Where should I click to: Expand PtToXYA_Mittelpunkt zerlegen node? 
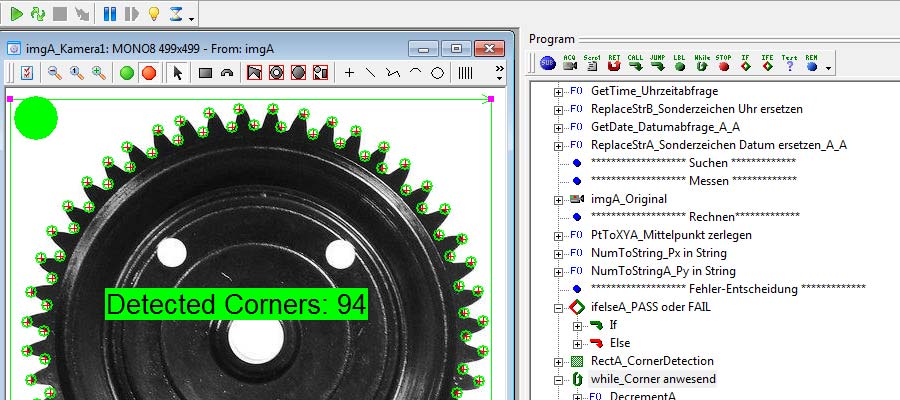click(x=558, y=236)
